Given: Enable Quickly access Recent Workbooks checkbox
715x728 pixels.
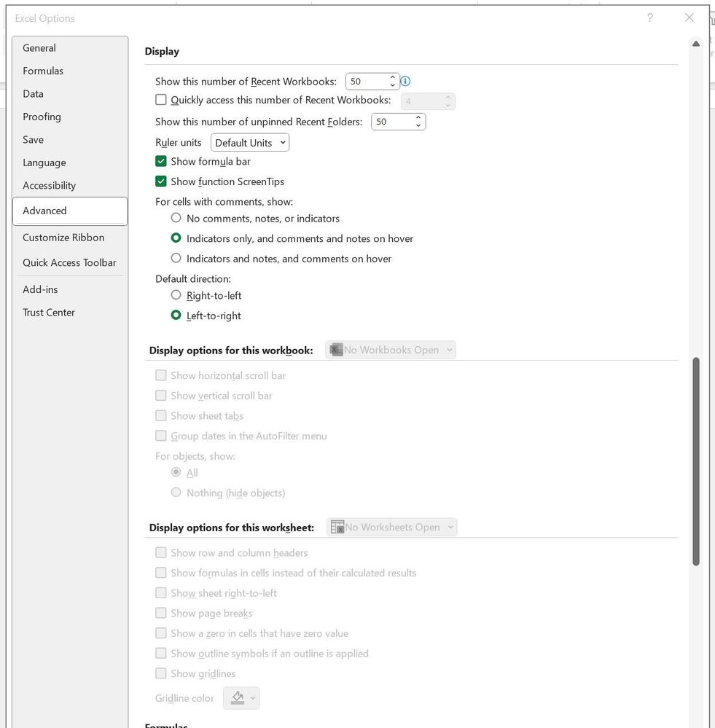Looking at the screenshot, I should [160, 100].
